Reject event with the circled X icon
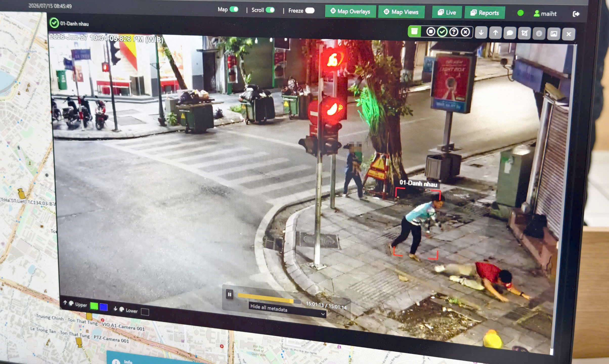609x364 pixels. [465, 32]
